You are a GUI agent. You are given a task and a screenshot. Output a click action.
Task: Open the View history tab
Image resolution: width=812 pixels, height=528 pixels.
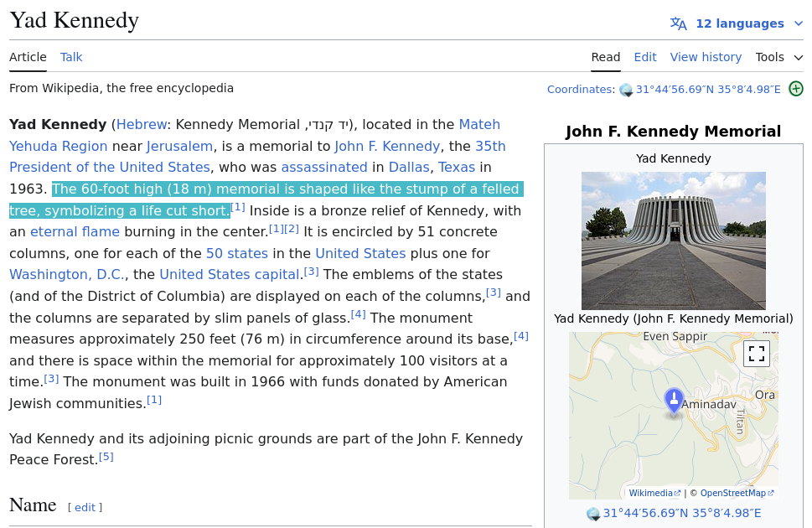[x=706, y=57]
